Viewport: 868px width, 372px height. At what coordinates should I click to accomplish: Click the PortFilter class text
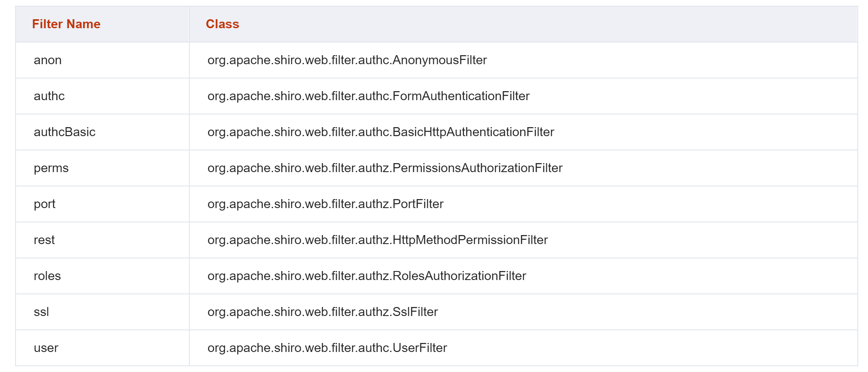(326, 204)
